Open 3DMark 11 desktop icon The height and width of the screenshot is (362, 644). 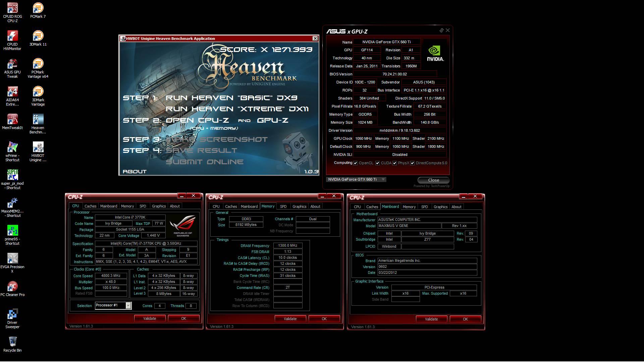[38, 38]
